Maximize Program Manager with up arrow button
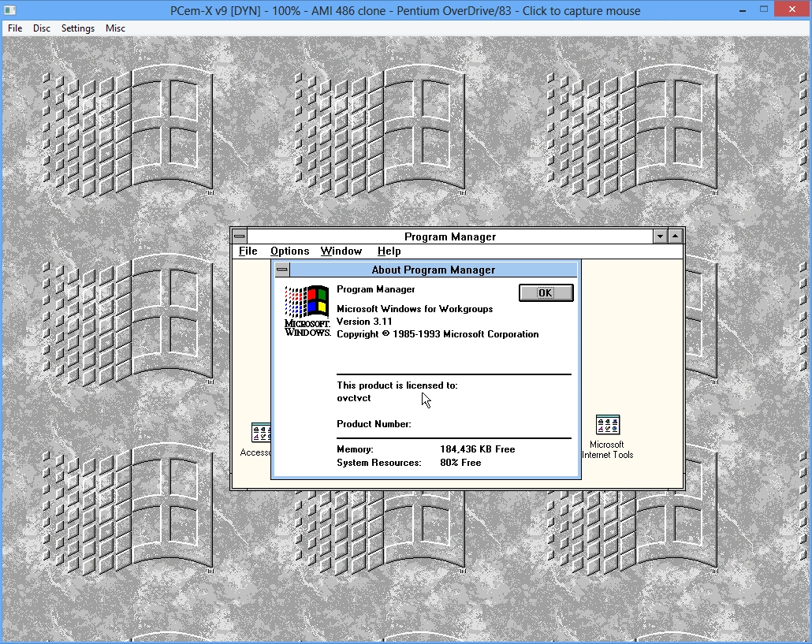812x644 pixels. (676, 236)
